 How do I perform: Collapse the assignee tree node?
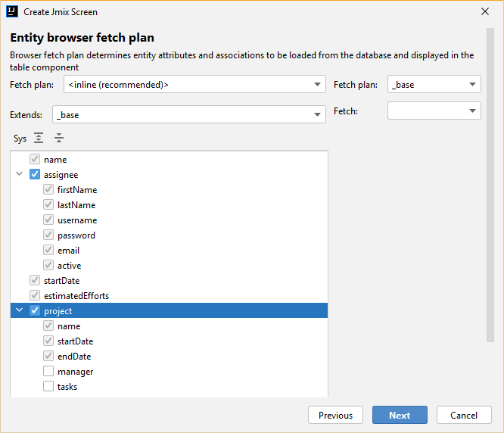coord(19,174)
